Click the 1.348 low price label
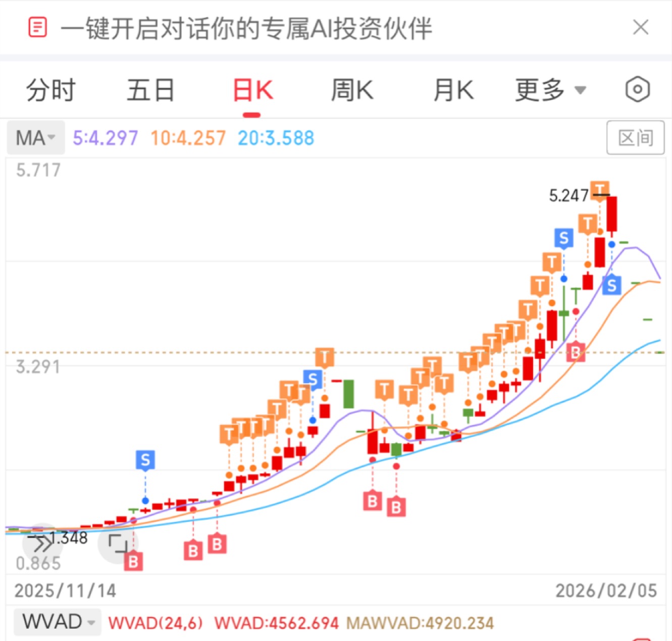Image resolution: width=672 pixels, height=641 pixels. click(69, 538)
